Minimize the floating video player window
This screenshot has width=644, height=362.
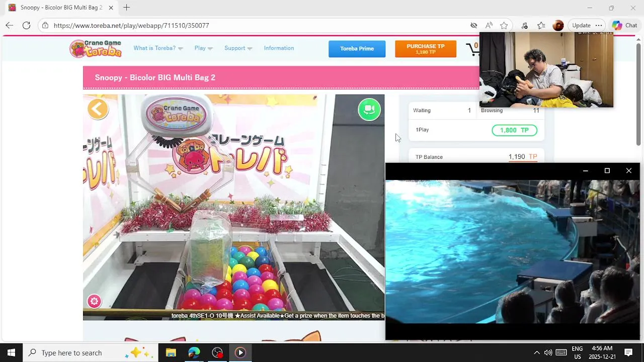coord(585,171)
